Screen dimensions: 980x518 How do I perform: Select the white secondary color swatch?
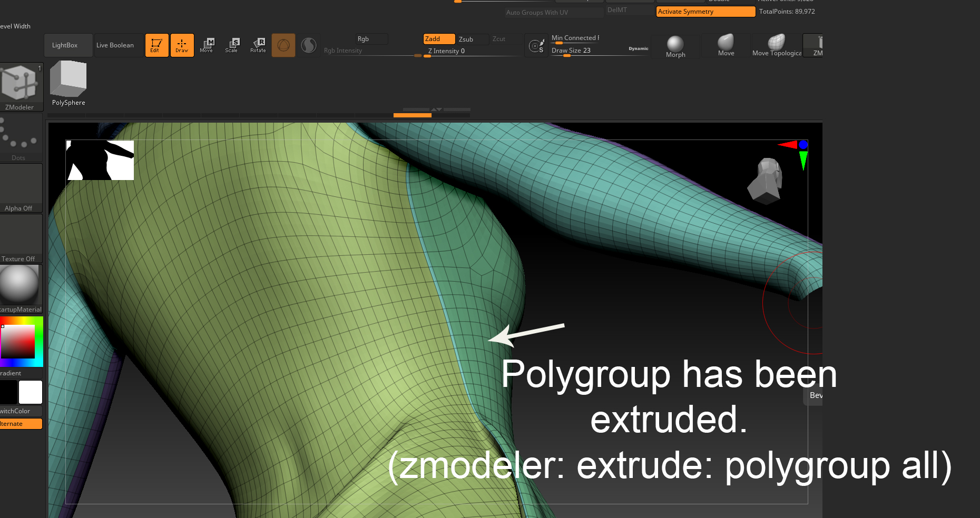[31, 392]
